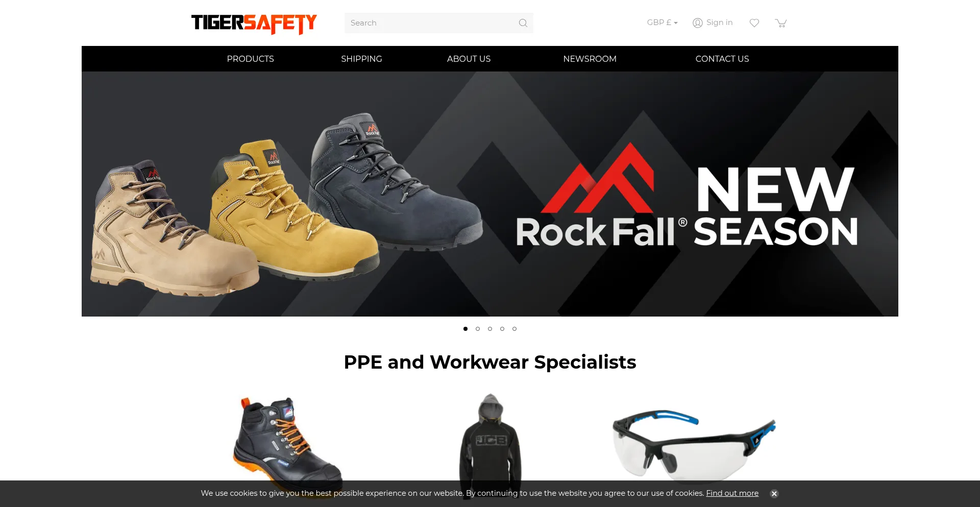Switch to the fourth carousel slide dot
This screenshot has height=507, width=980.
tap(502, 329)
